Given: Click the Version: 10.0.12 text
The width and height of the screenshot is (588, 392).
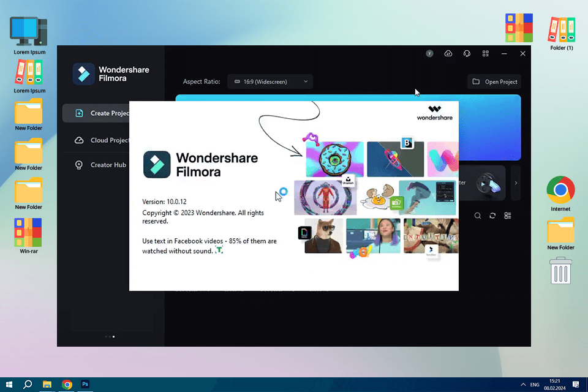Looking at the screenshot, I should pos(164,202).
